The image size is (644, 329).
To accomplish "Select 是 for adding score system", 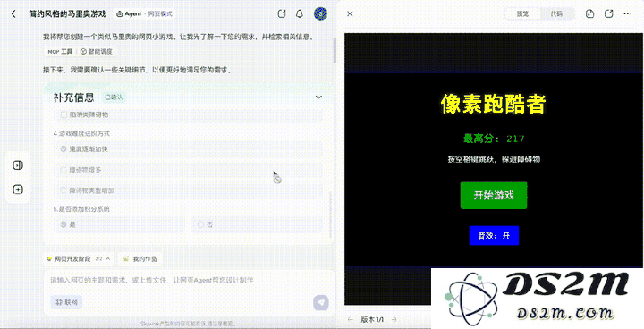I will pos(64,224).
